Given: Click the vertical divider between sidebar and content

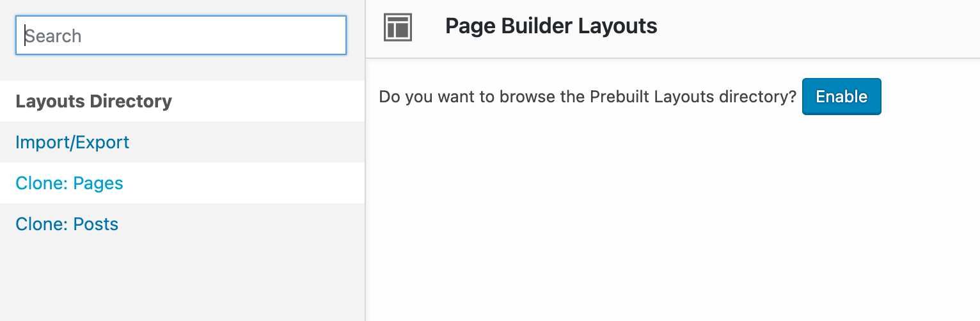Looking at the screenshot, I should pyautogui.click(x=365, y=160).
